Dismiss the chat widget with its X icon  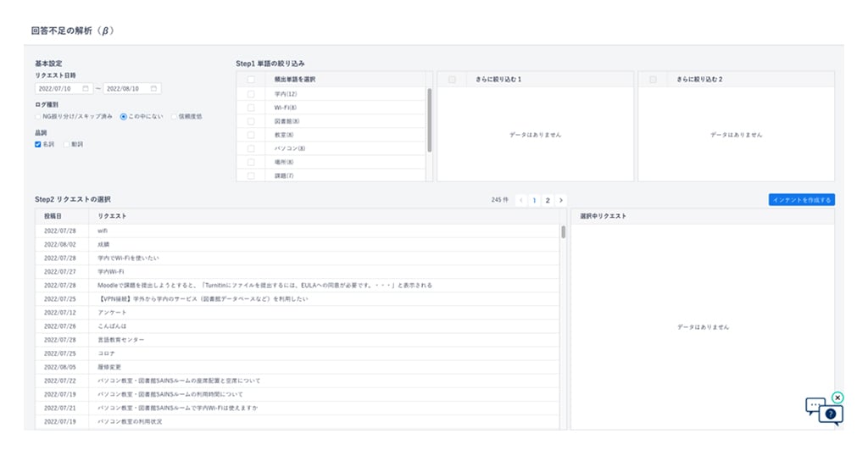837,398
